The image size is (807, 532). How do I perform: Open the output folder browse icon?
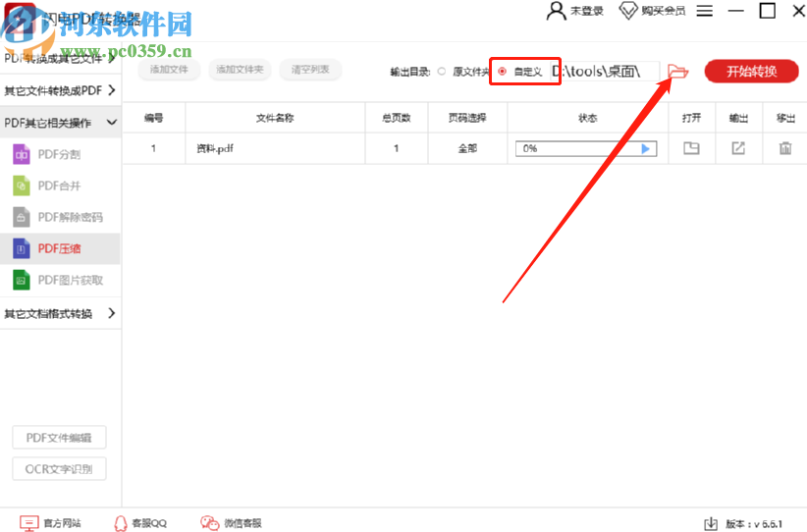point(677,71)
